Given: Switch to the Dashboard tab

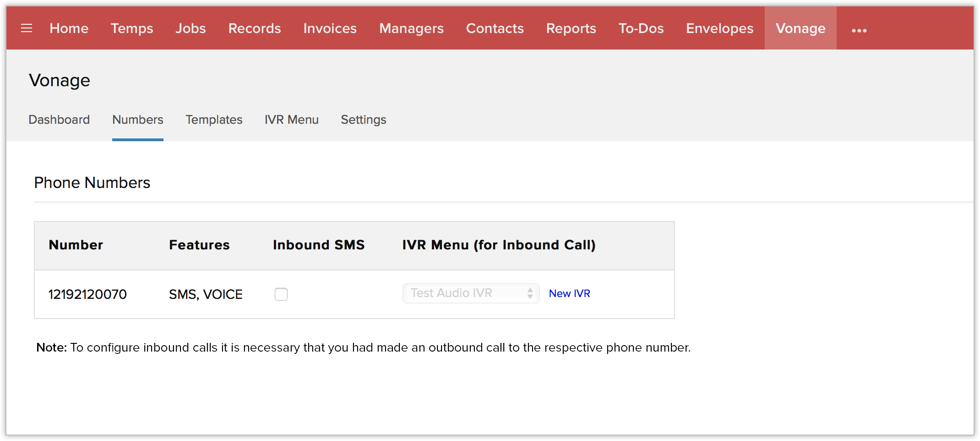Looking at the screenshot, I should [59, 120].
